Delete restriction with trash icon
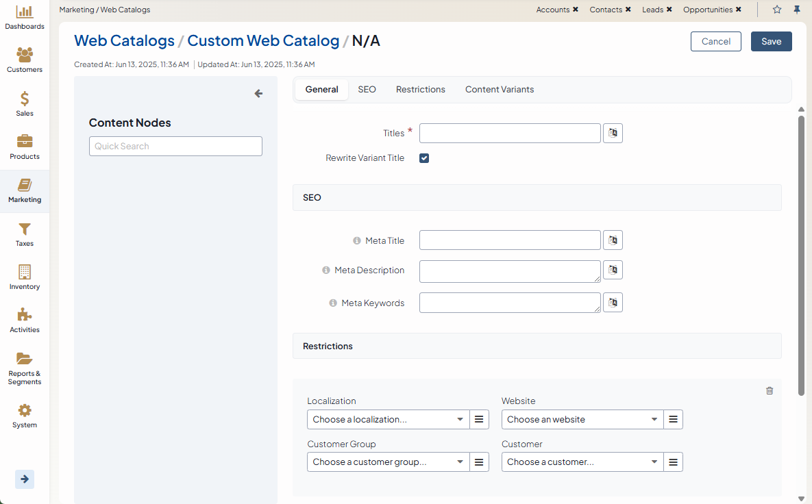 click(x=770, y=390)
